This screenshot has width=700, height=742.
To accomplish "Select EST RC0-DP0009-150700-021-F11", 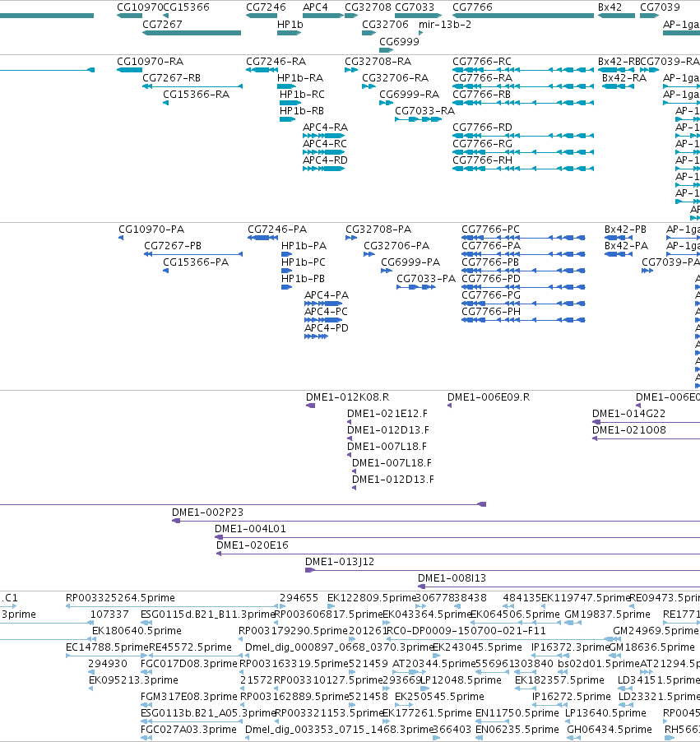I will tap(466, 631).
